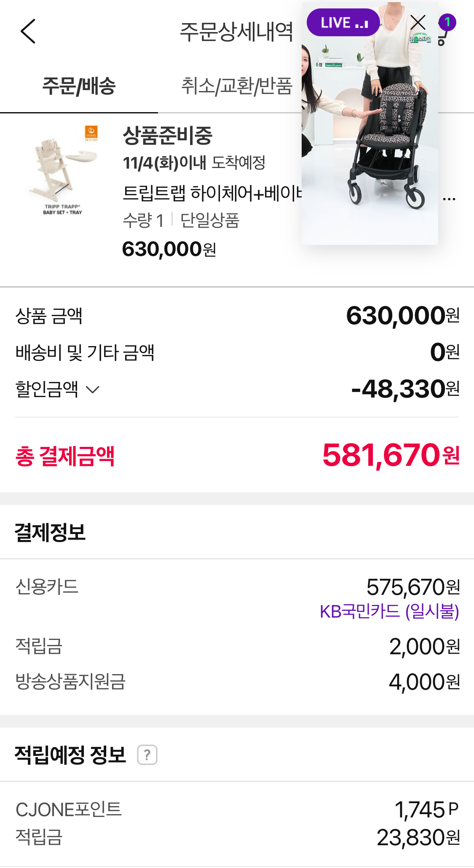
Task: Tap the KB국민카드 (일시불) text
Action: [x=389, y=611]
